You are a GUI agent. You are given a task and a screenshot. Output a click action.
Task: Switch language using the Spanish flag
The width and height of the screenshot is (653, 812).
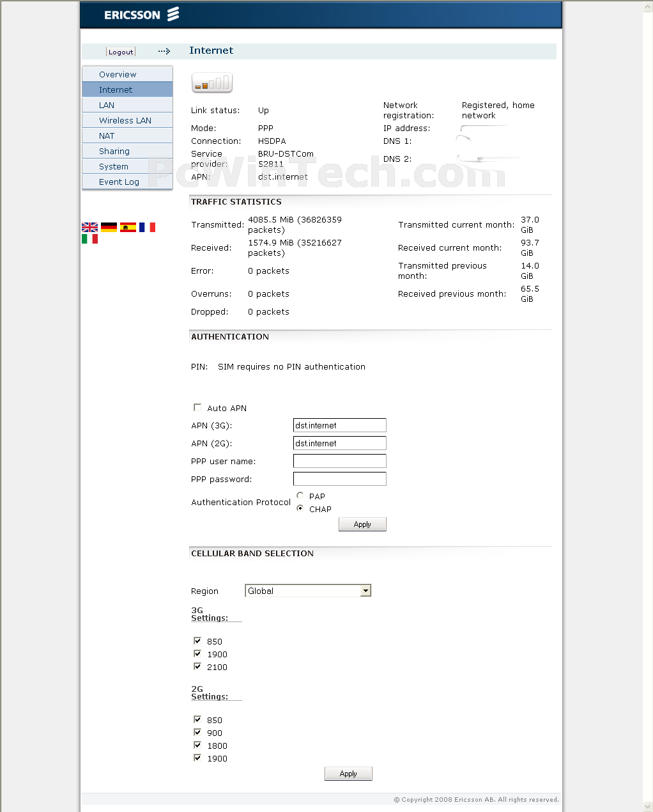[x=128, y=227]
